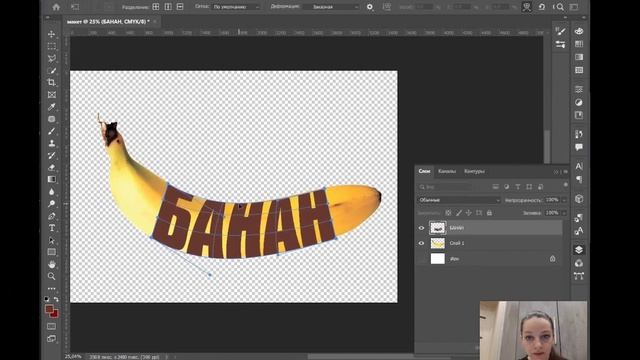Toggle lock image pixels brush icon
Image resolution: width=640 pixels, height=360 pixels.
pos(459,213)
